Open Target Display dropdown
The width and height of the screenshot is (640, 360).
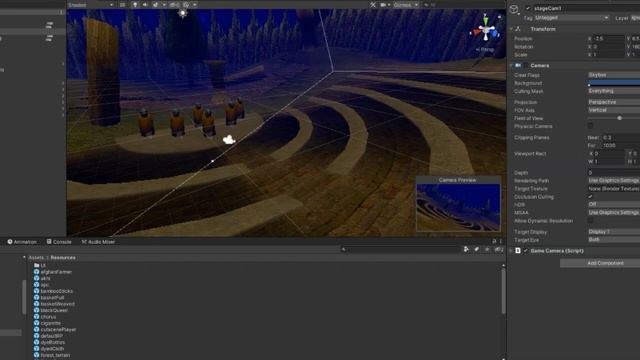point(614,232)
